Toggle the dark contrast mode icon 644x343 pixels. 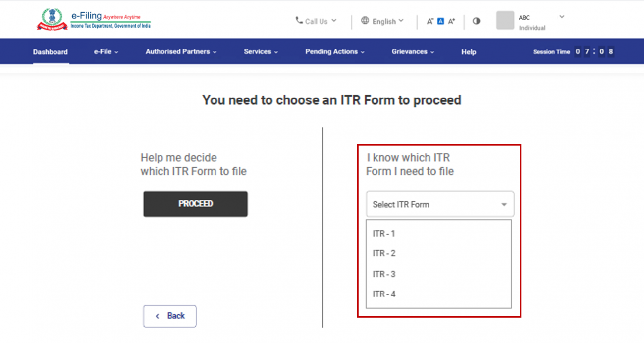pos(476,21)
